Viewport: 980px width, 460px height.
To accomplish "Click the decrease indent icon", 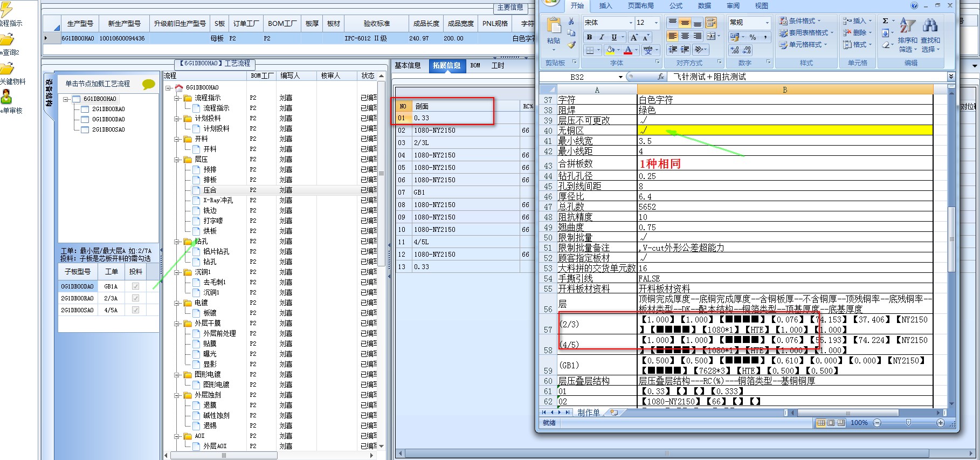I will [673, 50].
